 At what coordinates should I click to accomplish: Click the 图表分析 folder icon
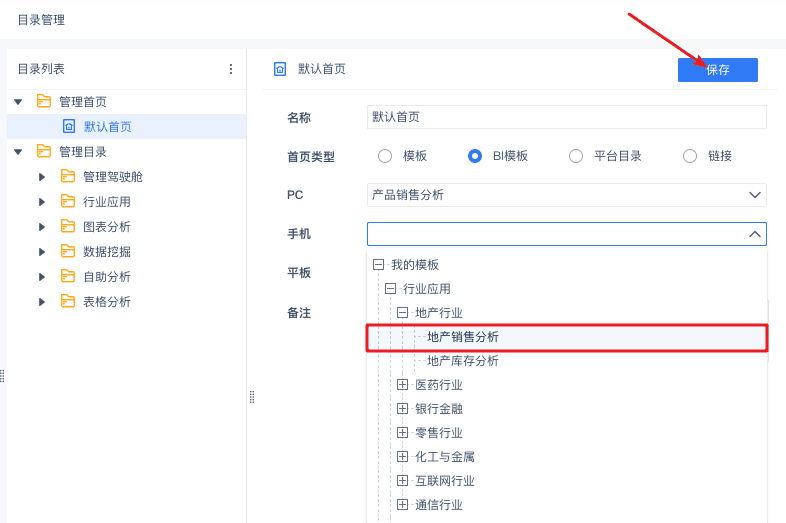click(68, 226)
